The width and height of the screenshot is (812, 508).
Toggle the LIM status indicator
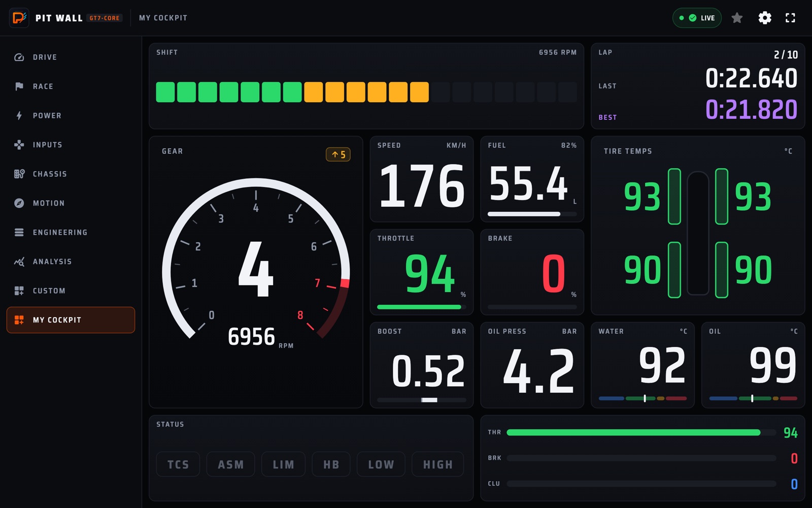pyautogui.click(x=283, y=464)
